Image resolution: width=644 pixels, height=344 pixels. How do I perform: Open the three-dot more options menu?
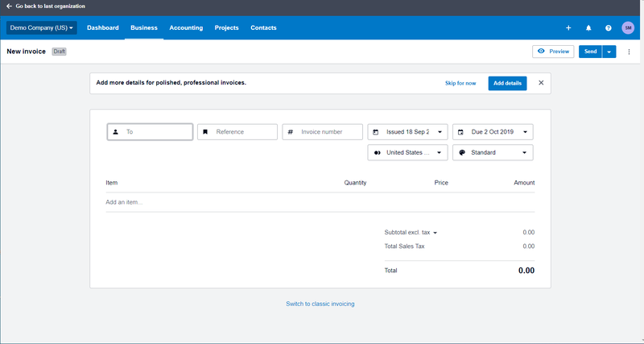pyautogui.click(x=629, y=52)
